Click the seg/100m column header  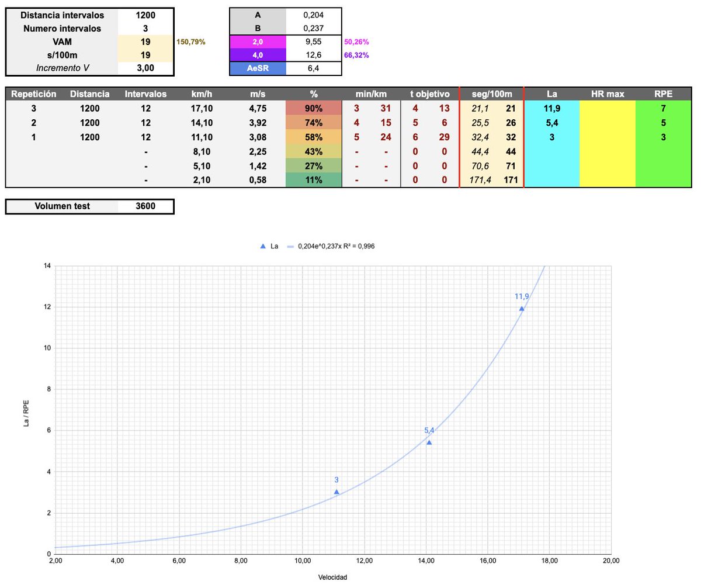click(492, 94)
